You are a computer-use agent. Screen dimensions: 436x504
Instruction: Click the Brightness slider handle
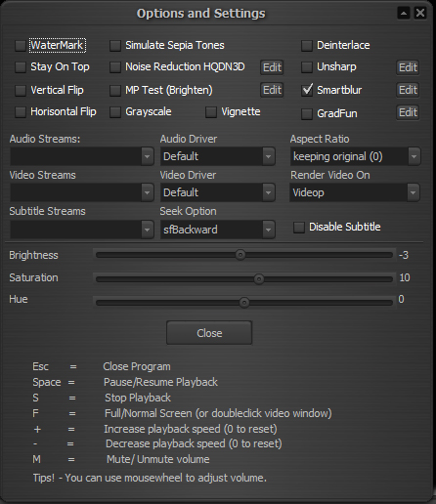[240, 255]
